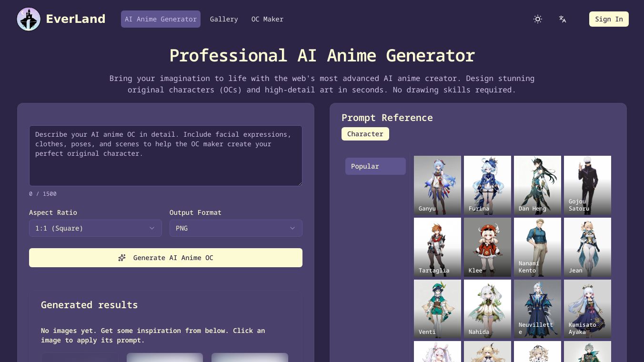Choose the Klee character thumbnail

(x=487, y=247)
